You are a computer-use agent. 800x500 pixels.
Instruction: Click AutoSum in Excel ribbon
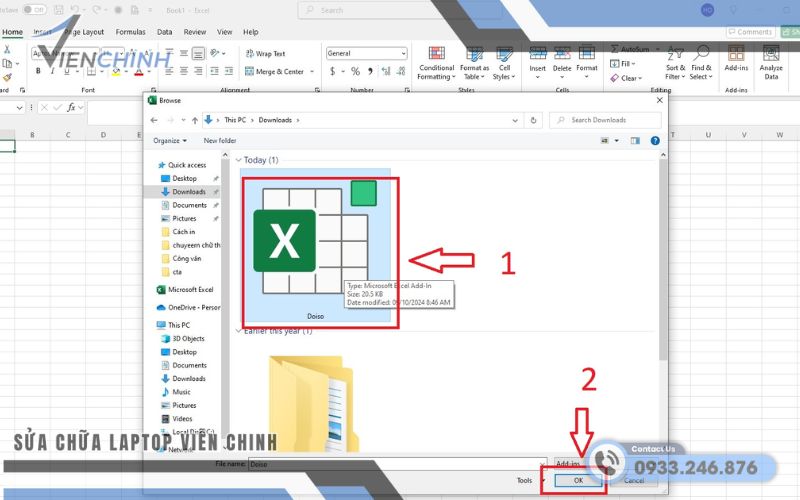[632, 49]
